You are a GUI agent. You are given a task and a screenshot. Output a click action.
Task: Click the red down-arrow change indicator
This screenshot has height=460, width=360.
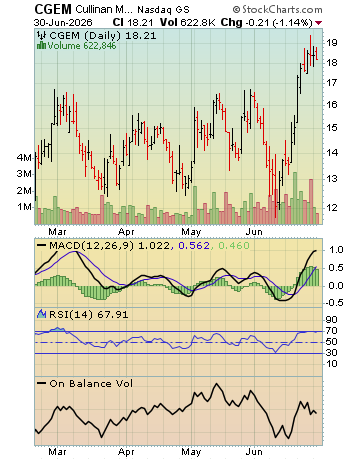[x=318, y=23]
